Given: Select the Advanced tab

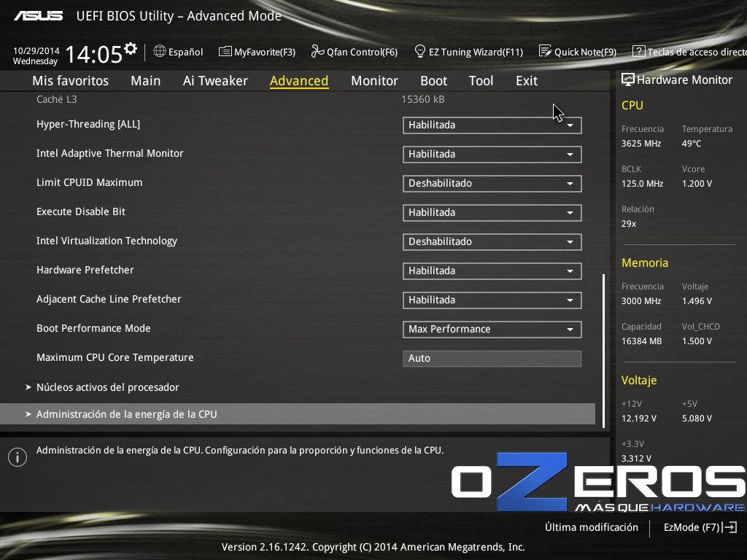Looking at the screenshot, I should [299, 81].
